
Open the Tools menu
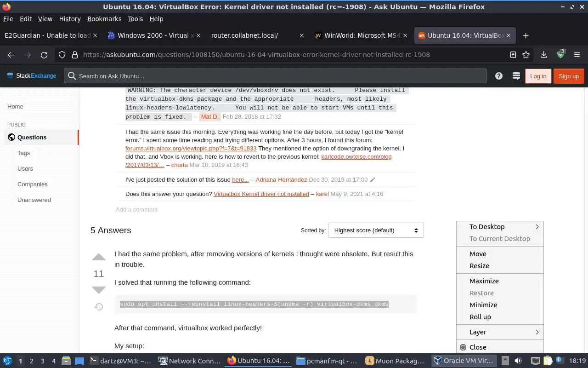136,19
